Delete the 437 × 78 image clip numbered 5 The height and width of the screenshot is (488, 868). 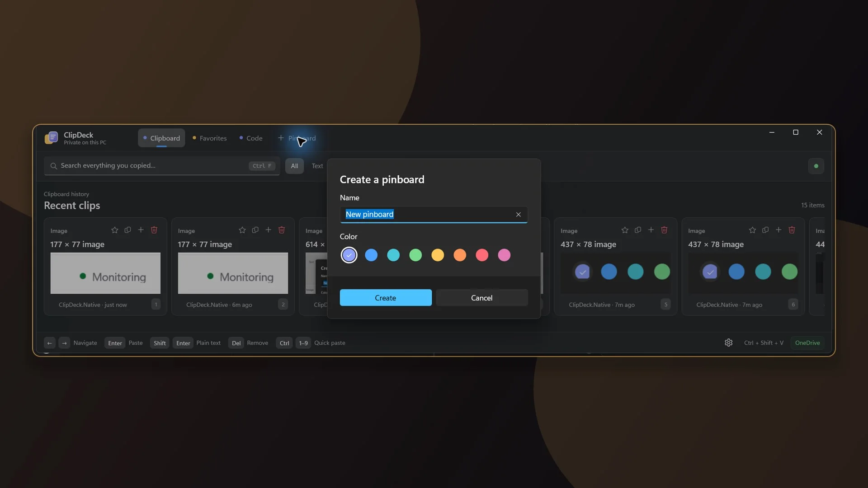click(664, 230)
